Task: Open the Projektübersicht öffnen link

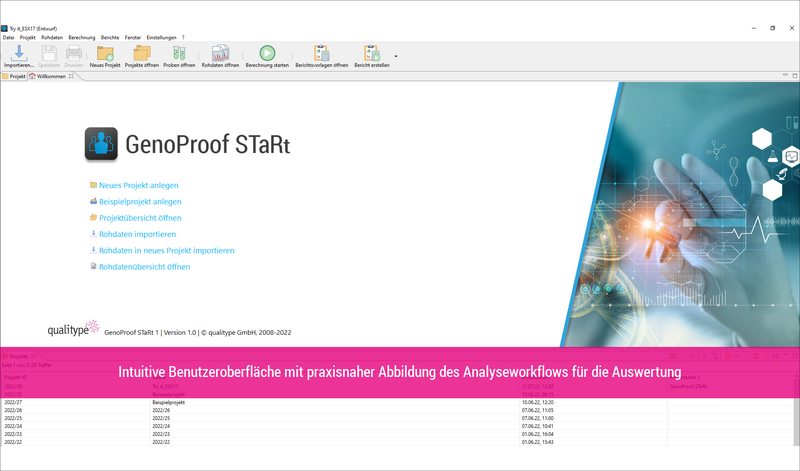Action: [140, 218]
